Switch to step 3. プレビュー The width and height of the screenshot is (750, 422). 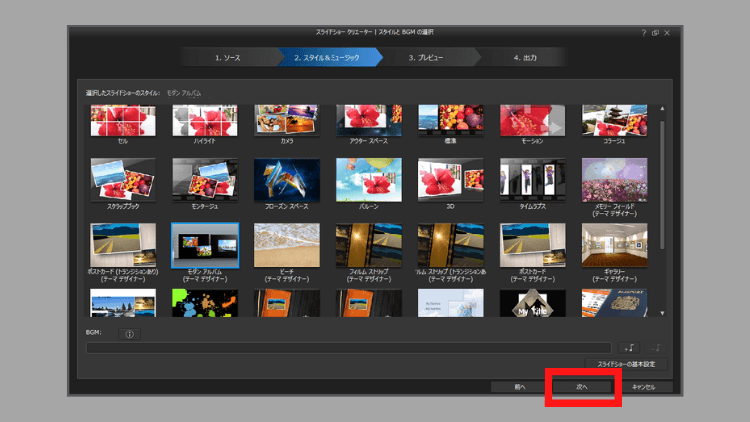[x=427, y=58]
